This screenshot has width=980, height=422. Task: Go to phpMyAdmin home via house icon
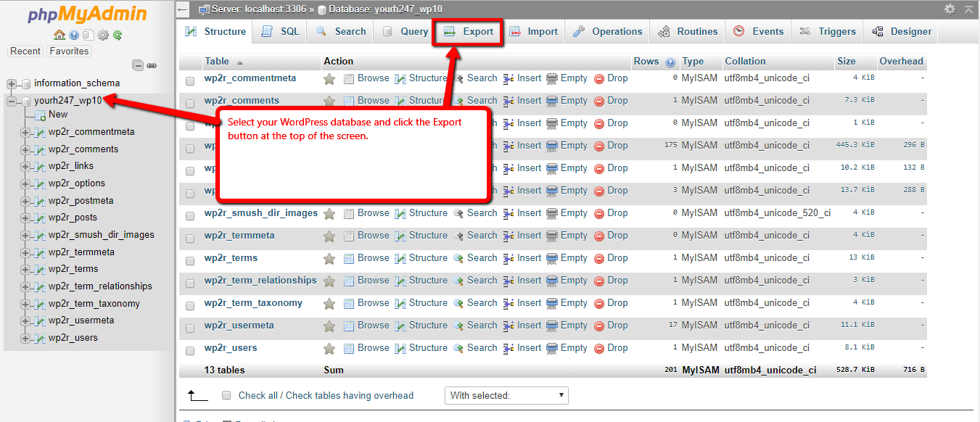tap(59, 35)
